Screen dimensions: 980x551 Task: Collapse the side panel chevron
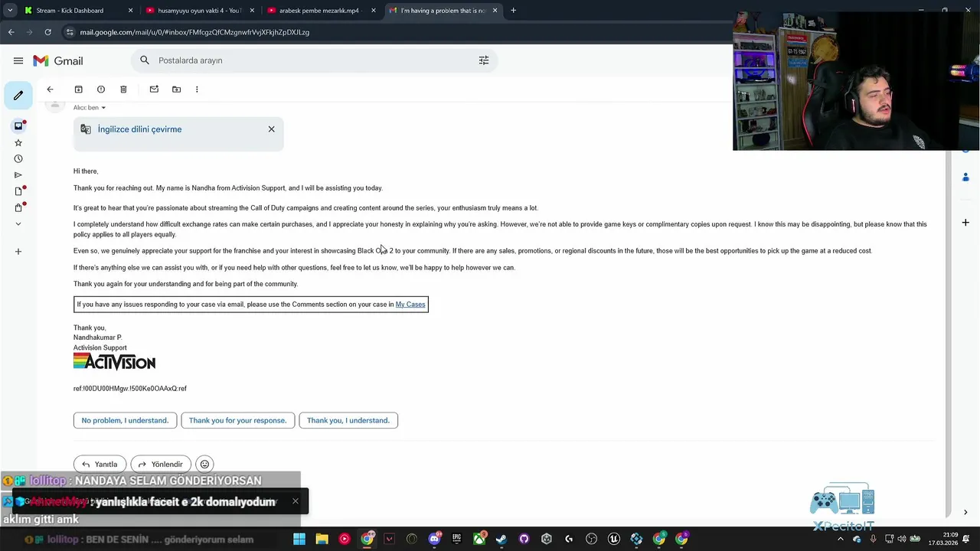965,512
